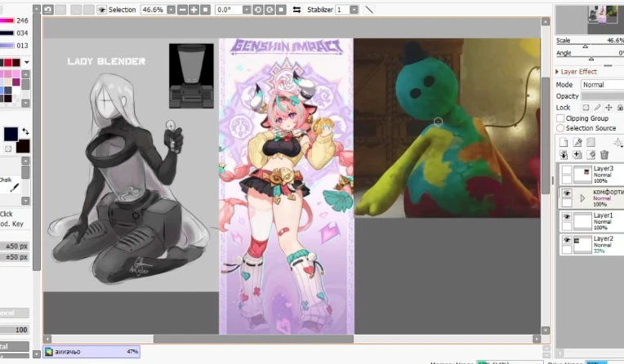
Task: Adjust the navigator Angle slider
Action: (x=590, y=59)
